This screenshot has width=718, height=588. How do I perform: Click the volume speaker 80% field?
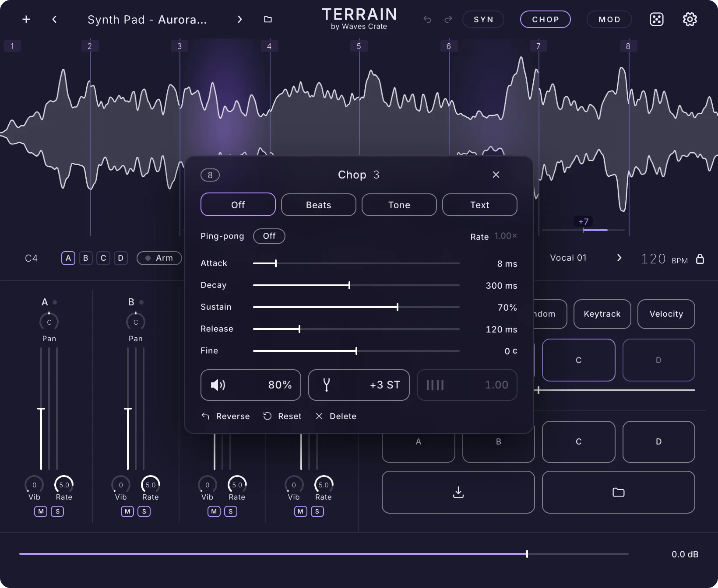coord(251,385)
